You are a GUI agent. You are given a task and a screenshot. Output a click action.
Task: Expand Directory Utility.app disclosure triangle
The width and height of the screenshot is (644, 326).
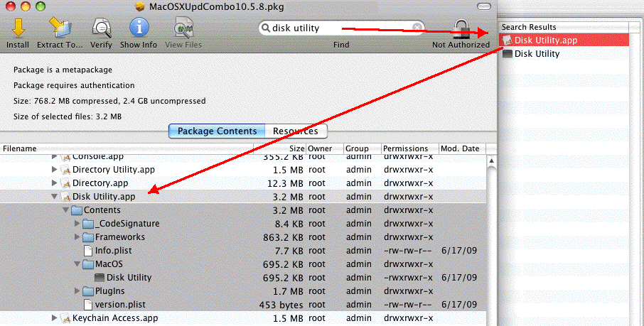pyautogui.click(x=54, y=169)
